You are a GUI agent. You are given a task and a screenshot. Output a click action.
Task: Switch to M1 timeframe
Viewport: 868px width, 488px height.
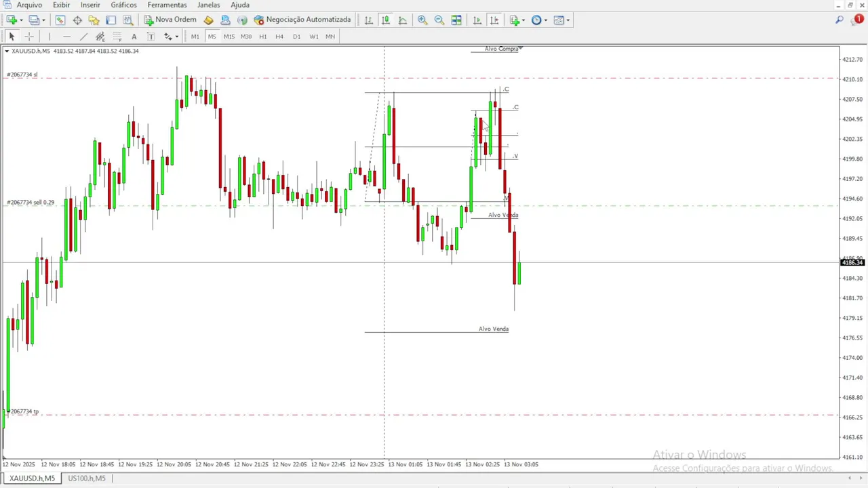point(195,37)
